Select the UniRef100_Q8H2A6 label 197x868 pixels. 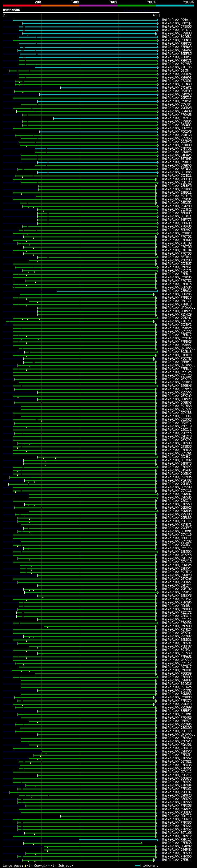click(x=177, y=294)
